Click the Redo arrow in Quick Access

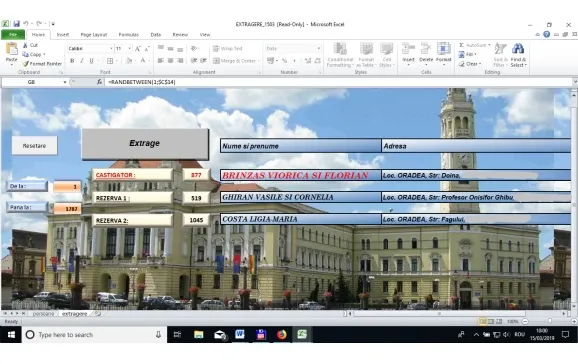pos(39,24)
